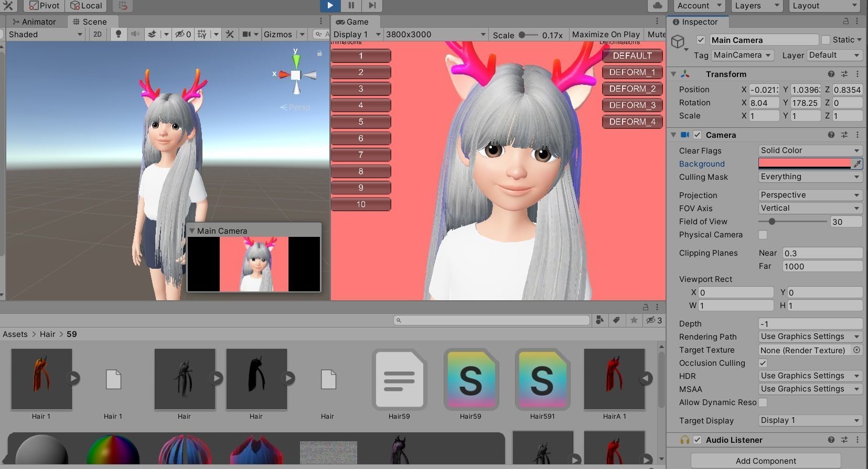
Task: Collapse the Camera component foldout
Action: [x=673, y=135]
